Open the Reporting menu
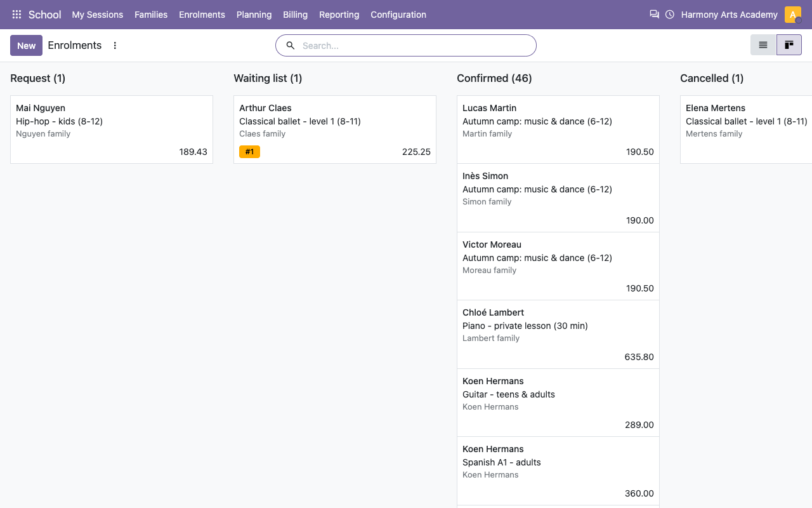 point(339,15)
